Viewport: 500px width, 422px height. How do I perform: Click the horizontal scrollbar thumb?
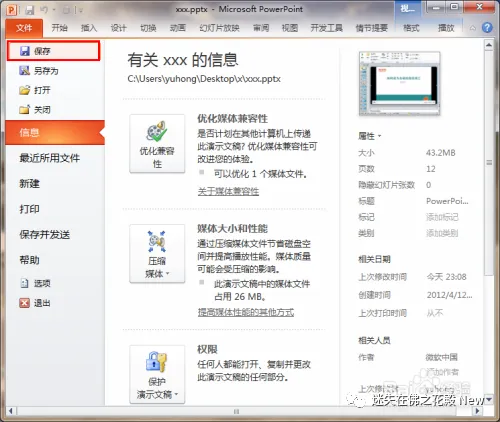tap(236, 411)
